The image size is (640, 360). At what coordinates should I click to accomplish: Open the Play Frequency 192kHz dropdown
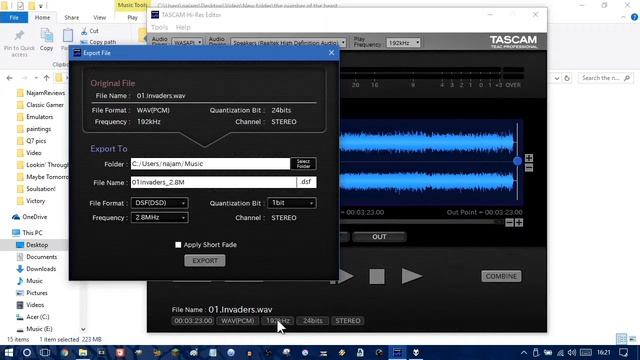tap(403, 42)
